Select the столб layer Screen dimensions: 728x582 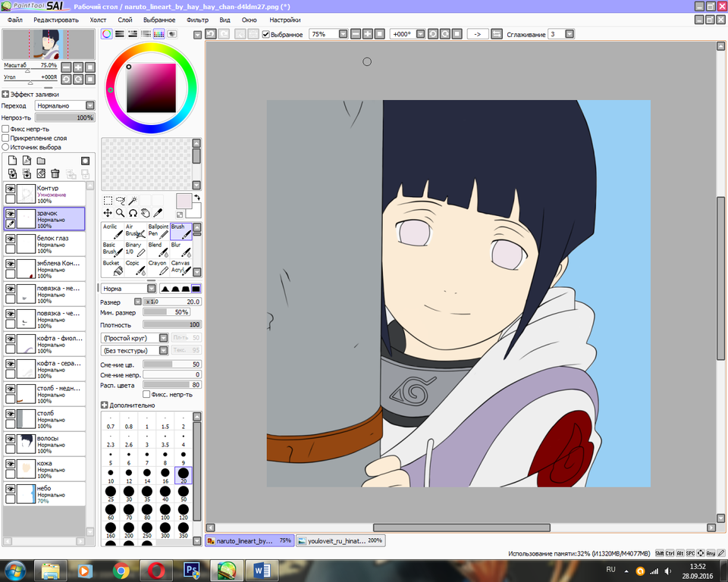(x=45, y=419)
